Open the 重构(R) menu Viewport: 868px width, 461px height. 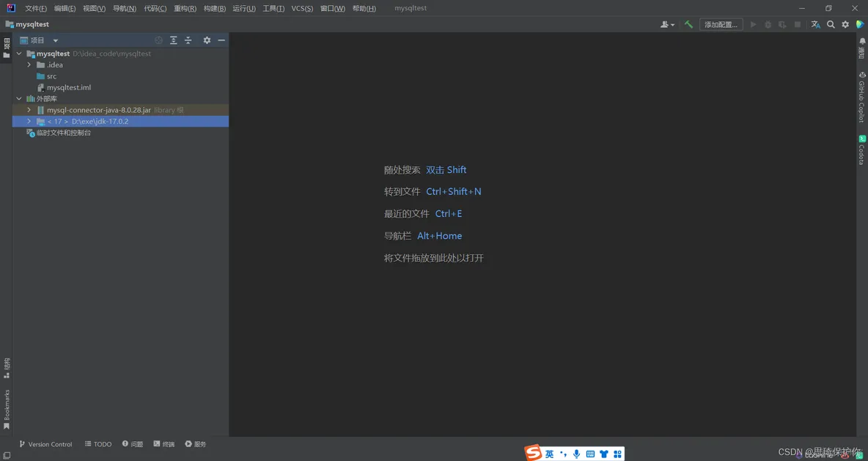coord(185,8)
